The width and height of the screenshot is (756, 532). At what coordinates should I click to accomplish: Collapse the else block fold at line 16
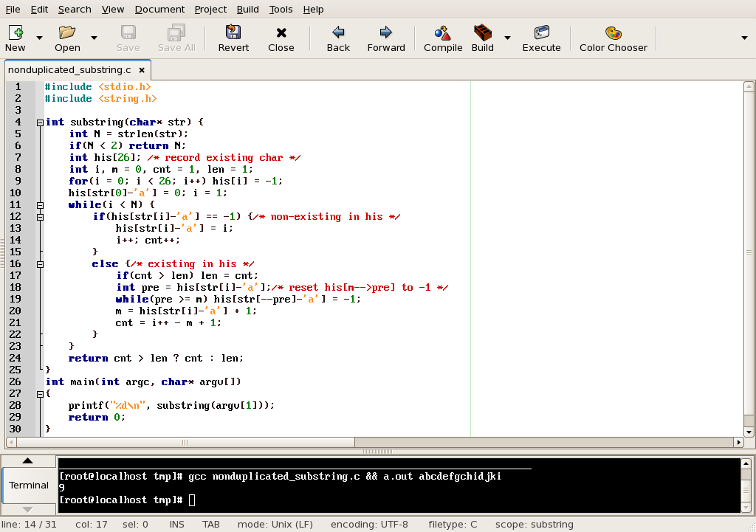(41, 264)
